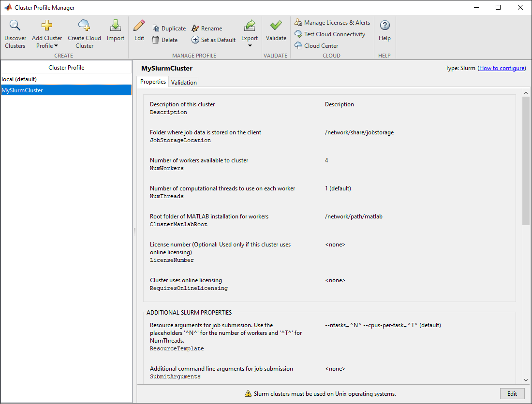Run Test Cloud Connectivity
Viewport: 532px width, 404px height.
click(330, 34)
